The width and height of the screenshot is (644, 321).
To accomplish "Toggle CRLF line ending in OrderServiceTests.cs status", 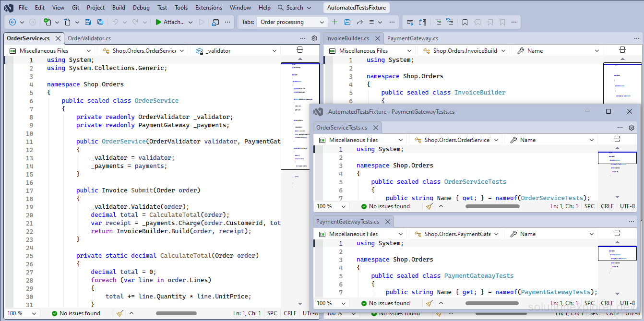I will (607, 206).
